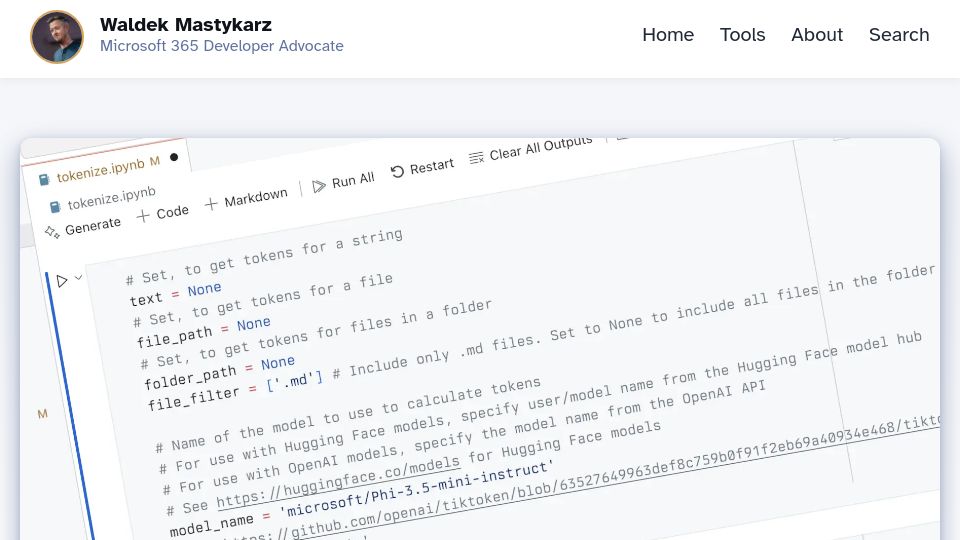960x540 pixels.
Task: Click the M git gutter marker
Action: [42, 414]
